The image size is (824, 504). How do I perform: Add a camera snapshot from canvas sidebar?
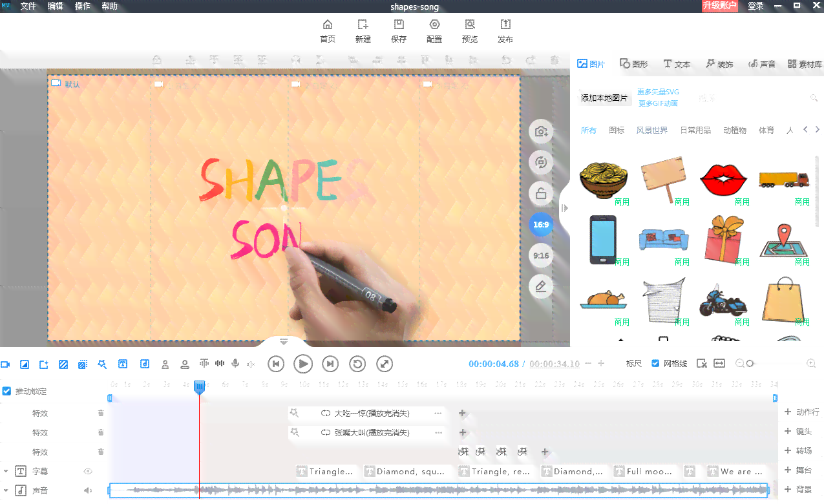(541, 132)
